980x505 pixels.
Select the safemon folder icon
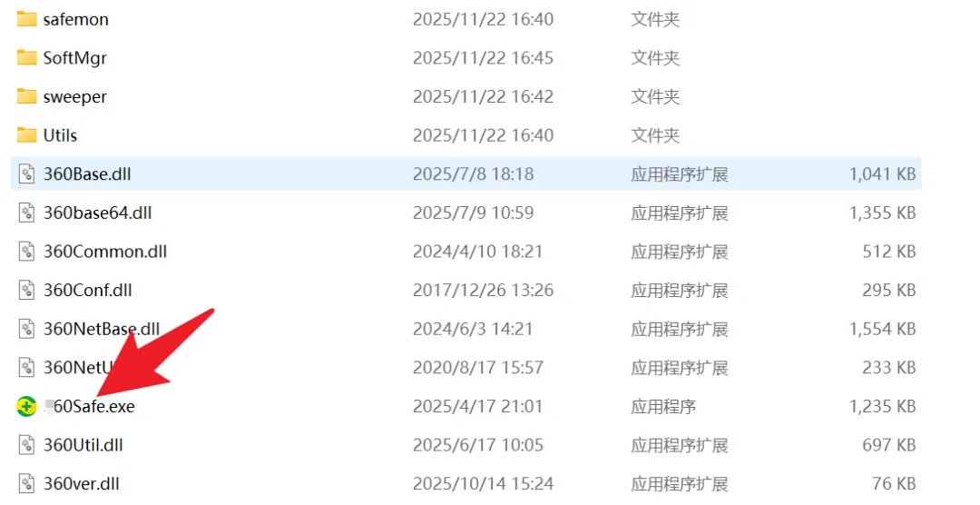click(x=26, y=19)
